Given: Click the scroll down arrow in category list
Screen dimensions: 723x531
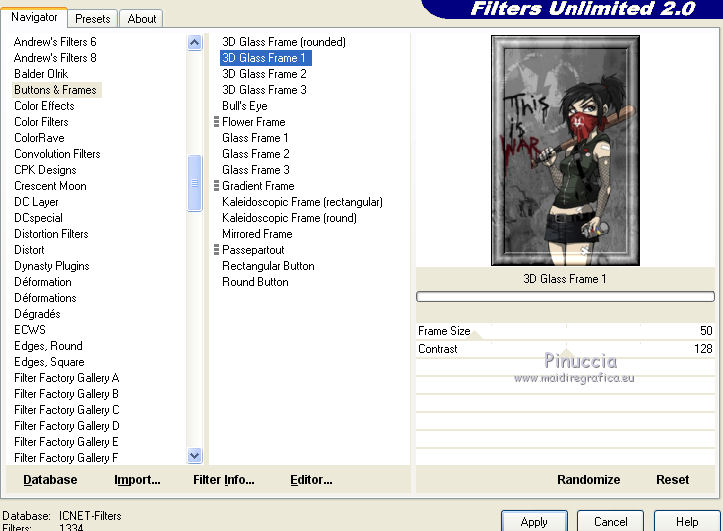Looking at the screenshot, I should [x=195, y=456].
